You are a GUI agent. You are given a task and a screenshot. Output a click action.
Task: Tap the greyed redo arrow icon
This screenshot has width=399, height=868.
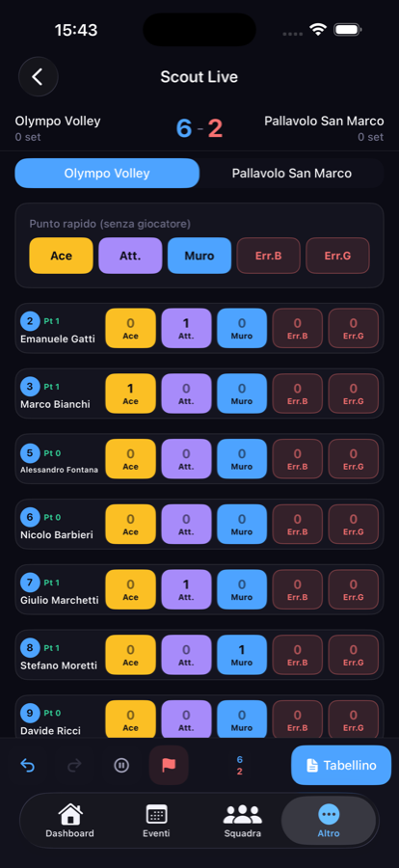coord(74,765)
